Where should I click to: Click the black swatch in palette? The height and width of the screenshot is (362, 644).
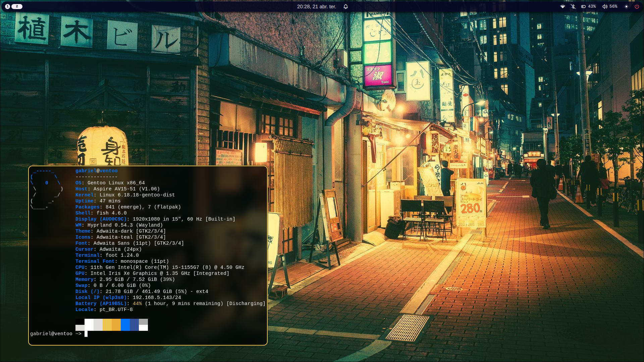80,321
